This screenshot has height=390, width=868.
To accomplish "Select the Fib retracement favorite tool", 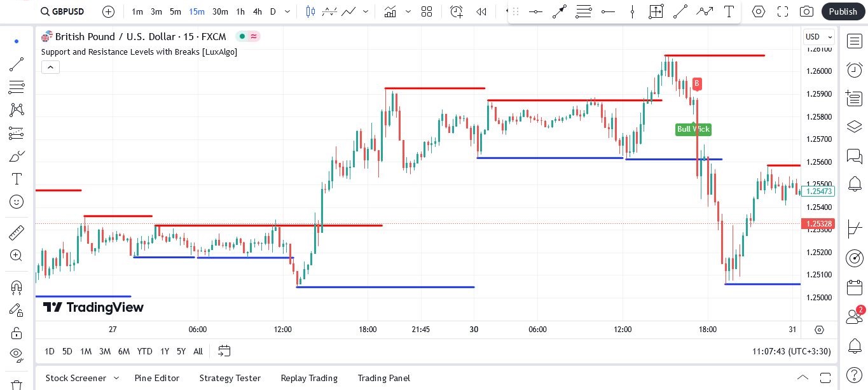I will (584, 11).
